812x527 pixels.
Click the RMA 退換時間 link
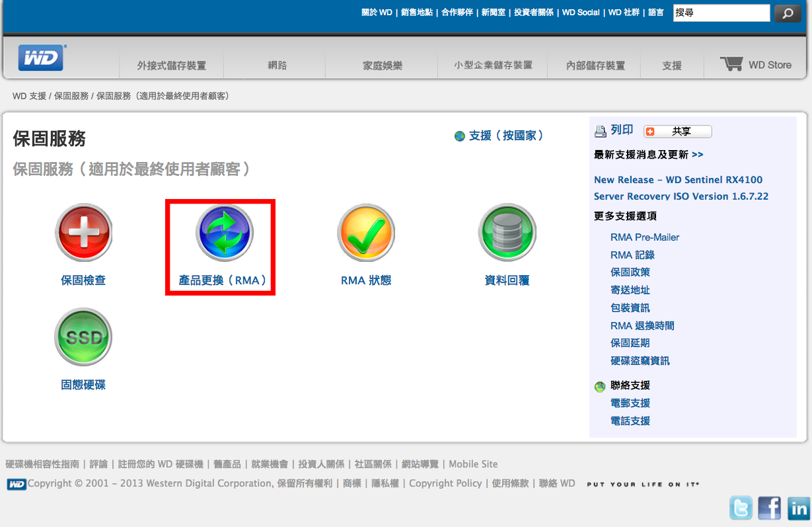click(x=642, y=326)
